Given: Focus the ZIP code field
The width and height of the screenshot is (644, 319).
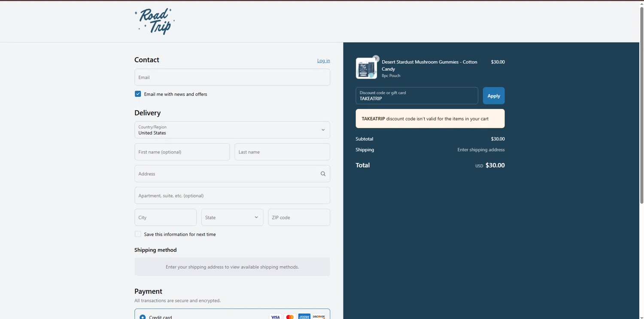Looking at the screenshot, I should tap(299, 218).
